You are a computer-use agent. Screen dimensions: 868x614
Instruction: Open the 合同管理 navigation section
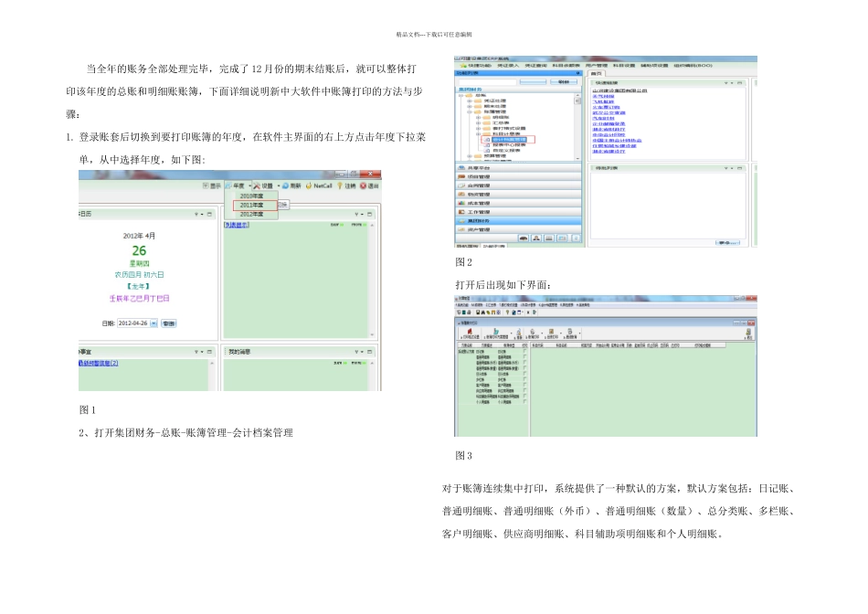coord(519,185)
